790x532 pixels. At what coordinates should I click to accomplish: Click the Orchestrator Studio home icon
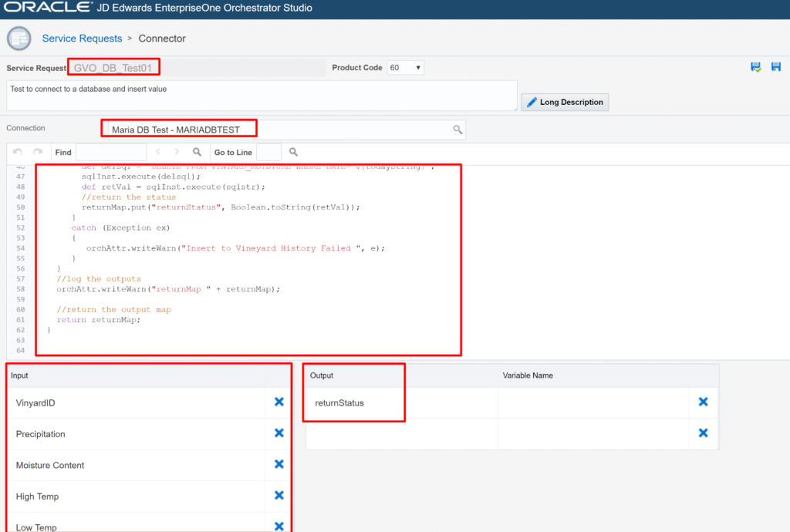tap(19, 39)
